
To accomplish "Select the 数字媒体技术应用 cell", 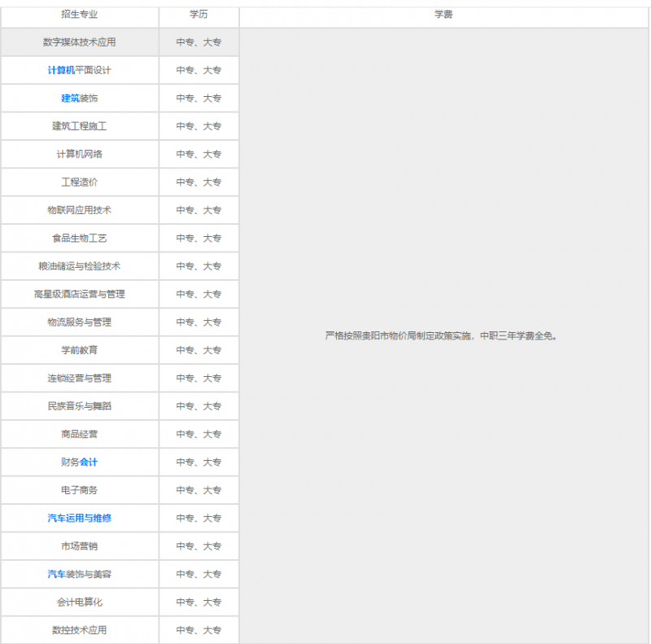I will [x=80, y=42].
